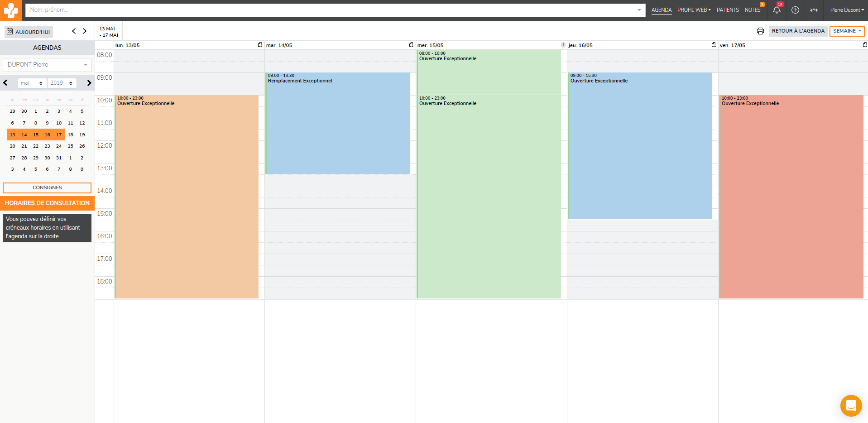Image resolution: width=868 pixels, height=423 pixels.
Task: Click the orange logo in the top-left
Action: (10, 10)
